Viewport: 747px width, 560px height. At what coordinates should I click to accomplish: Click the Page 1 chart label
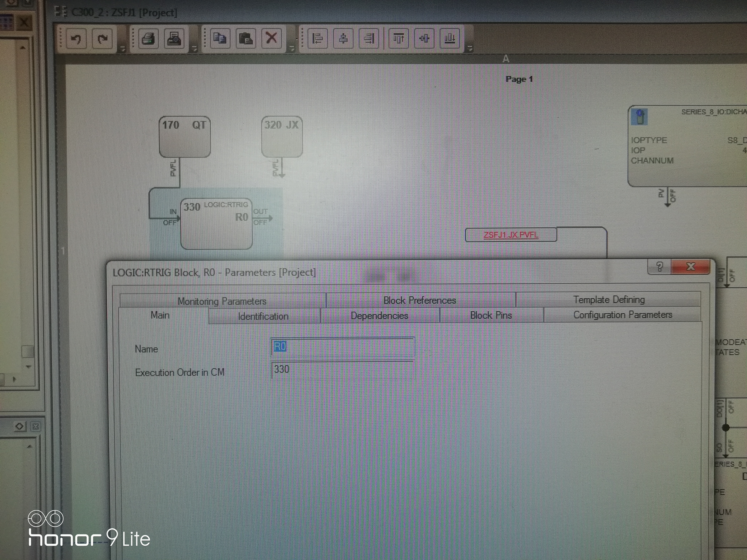519,79
